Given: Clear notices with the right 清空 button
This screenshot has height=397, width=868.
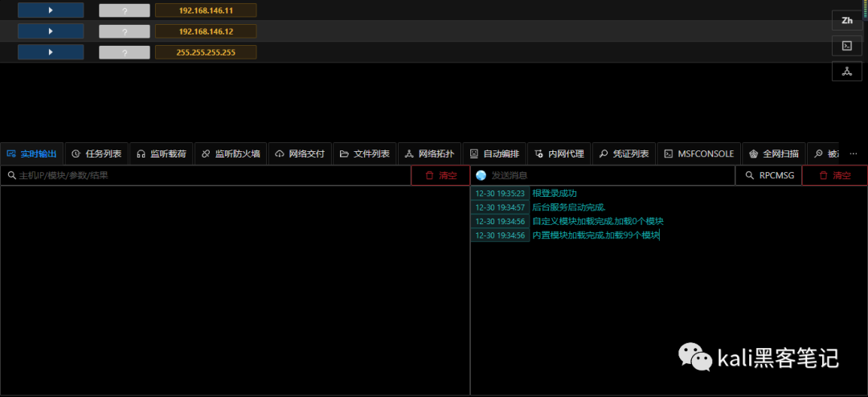Looking at the screenshot, I should click(x=835, y=175).
